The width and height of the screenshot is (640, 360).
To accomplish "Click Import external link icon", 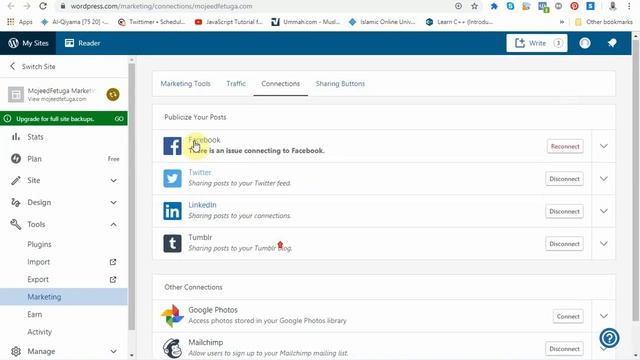I will point(113,262).
